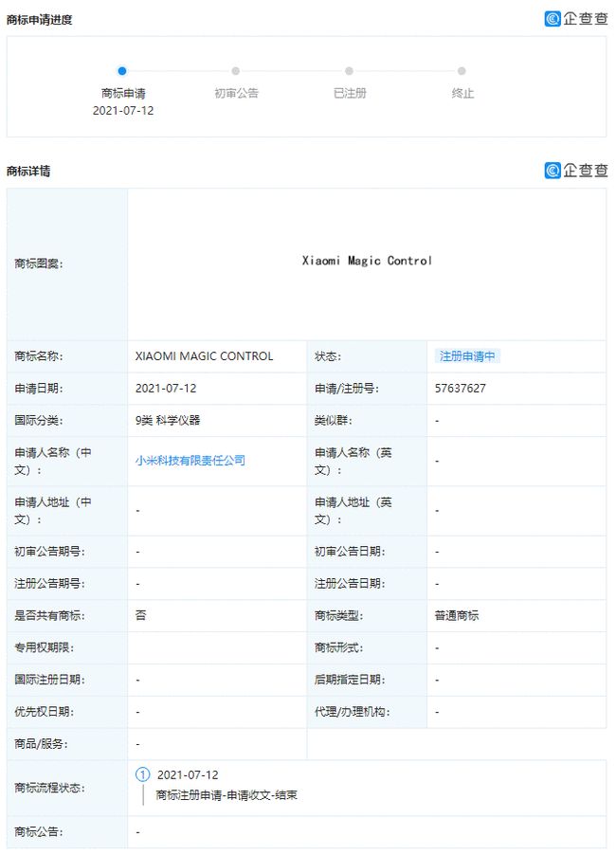Click the blue dot above 商标申请 step
The image size is (616, 855).
click(x=122, y=71)
